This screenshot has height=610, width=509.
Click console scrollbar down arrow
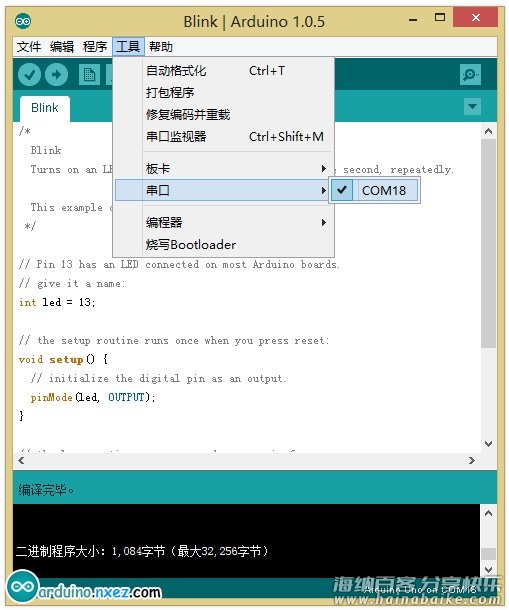[x=488, y=570]
